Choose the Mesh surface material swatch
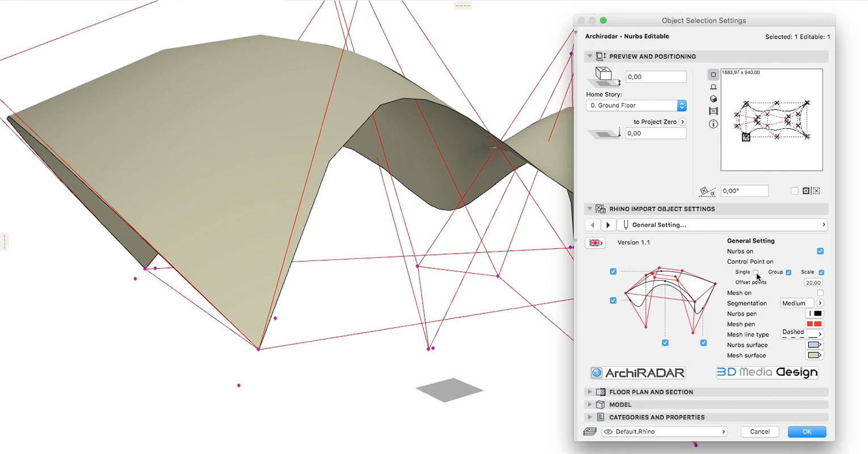This screenshot has height=454, width=868. pyautogui.click(x=815, y=355)
